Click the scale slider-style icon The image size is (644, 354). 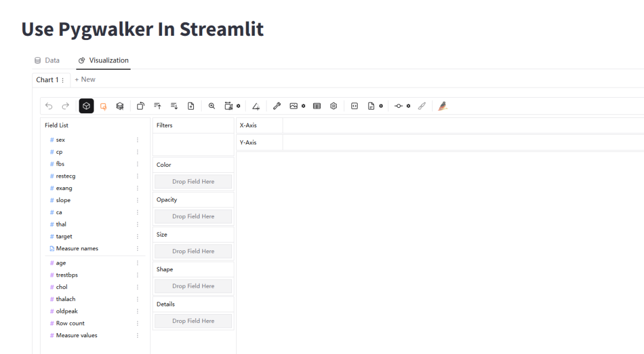(x=398, y=106)
